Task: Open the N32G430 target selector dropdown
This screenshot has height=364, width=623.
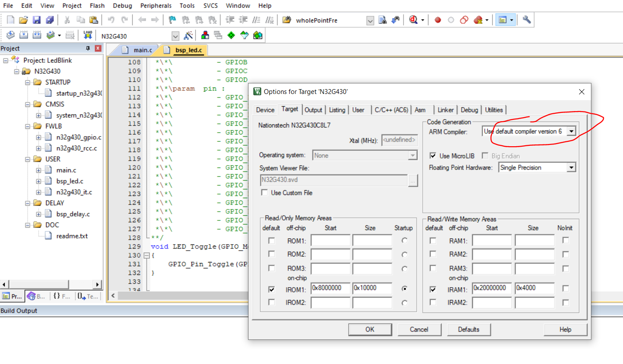Action: (176, 36)
